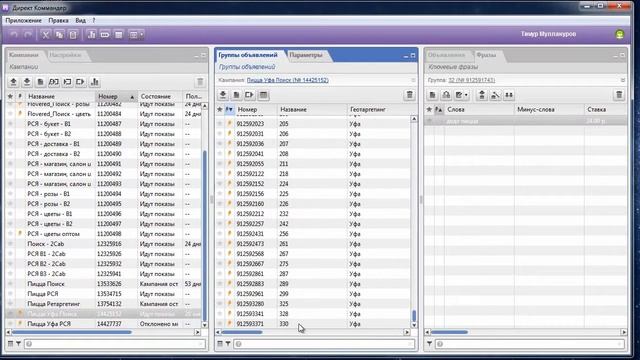Click download campaigns icon in Campaigns panel
The height and width of the screenshot is (360, 640).
27,82
